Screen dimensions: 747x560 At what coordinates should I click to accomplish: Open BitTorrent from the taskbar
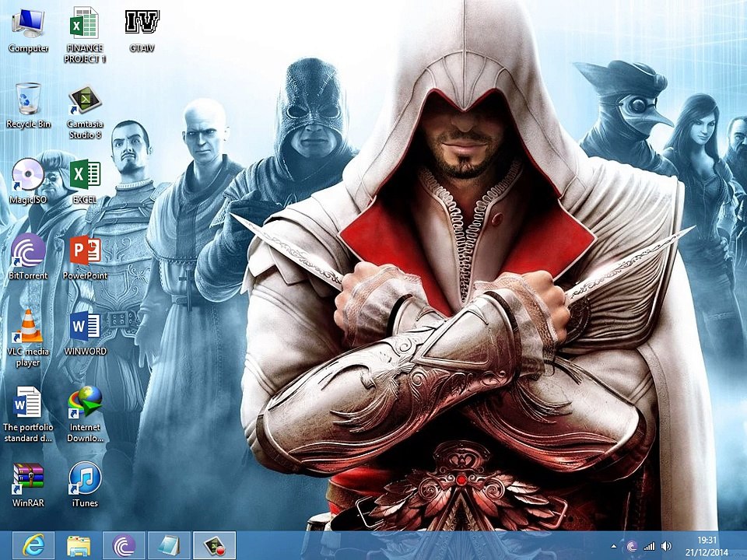coord(124,546)
